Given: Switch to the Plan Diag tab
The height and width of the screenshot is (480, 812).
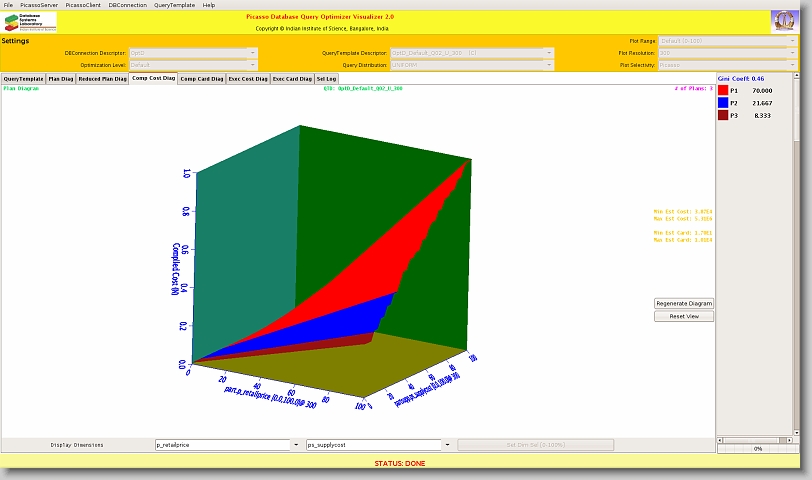Looking at the screenshot, I should tap(61, 78).
